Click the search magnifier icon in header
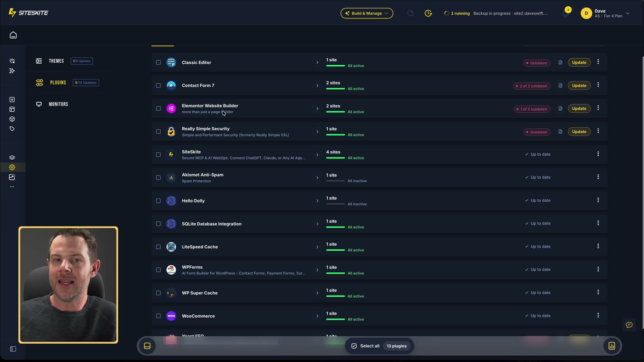Image resolution: width=644 pixels, height=362 pixels. tap(411, 13)
